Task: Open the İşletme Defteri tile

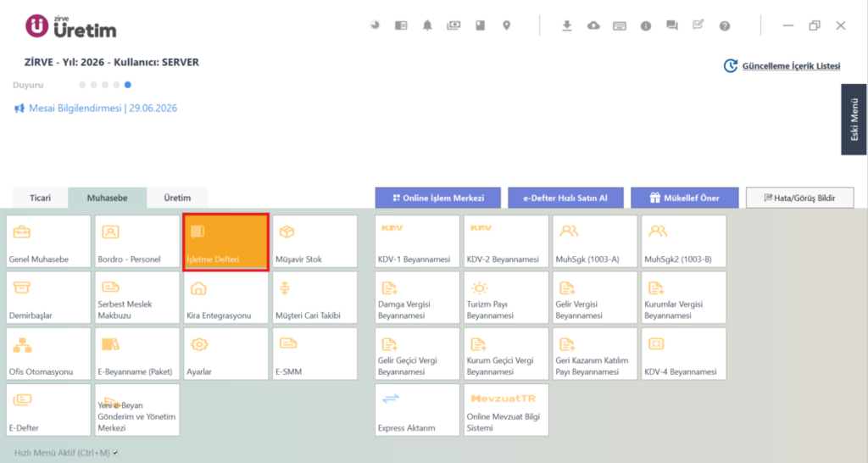Action: (x=225, y=242)
